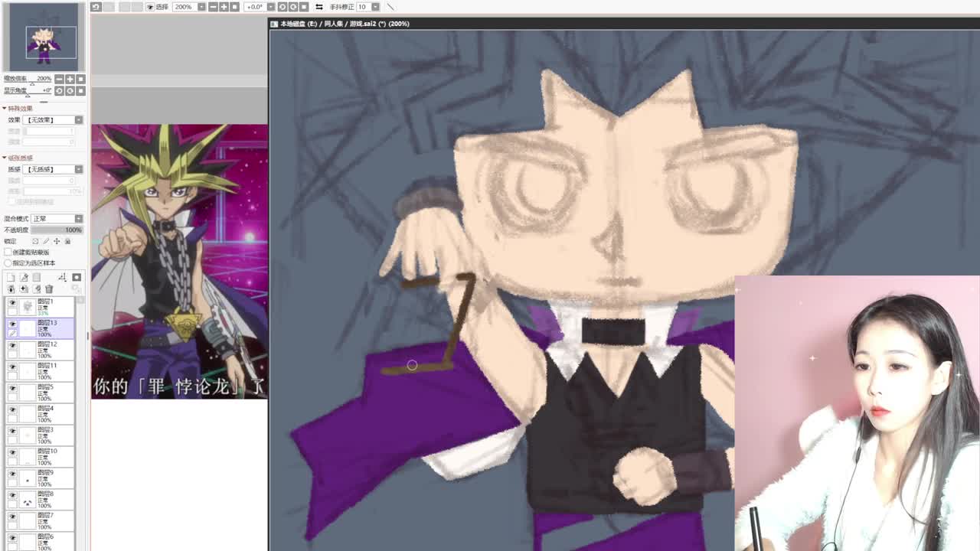Enable clipping group (创建剪贴蒙版) checkbox

pos(8,252)
